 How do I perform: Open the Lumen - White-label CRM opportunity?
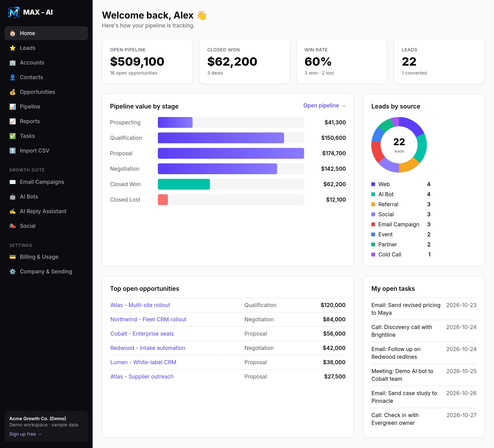(x=143, y=362)
